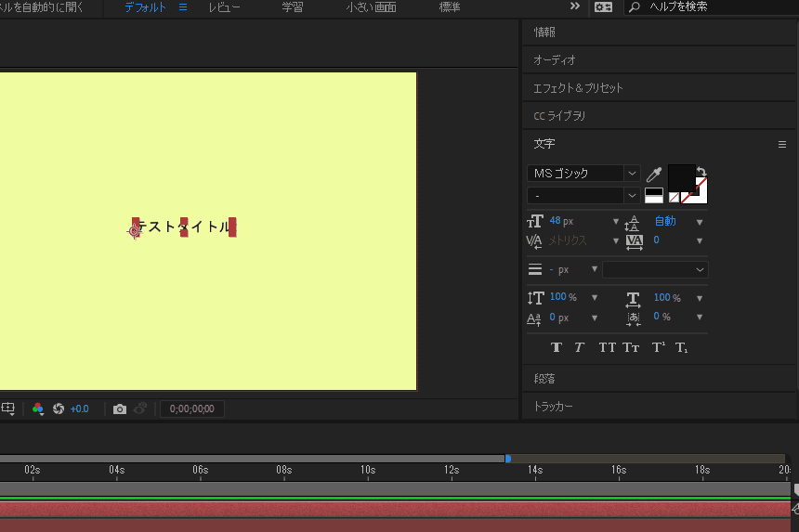The image size is (799, 532).
Task: Click the 0;00;00;00 timecode display
Action: coord(192,409)
